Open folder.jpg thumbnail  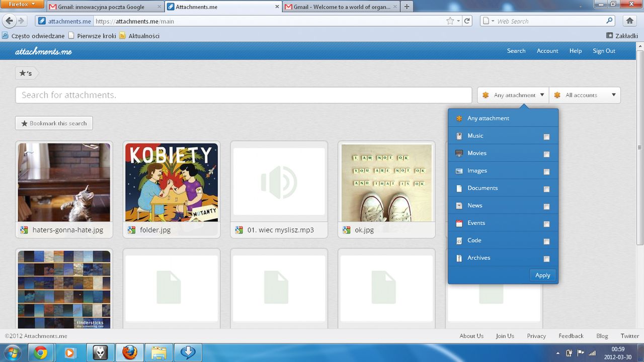[172, 183]
